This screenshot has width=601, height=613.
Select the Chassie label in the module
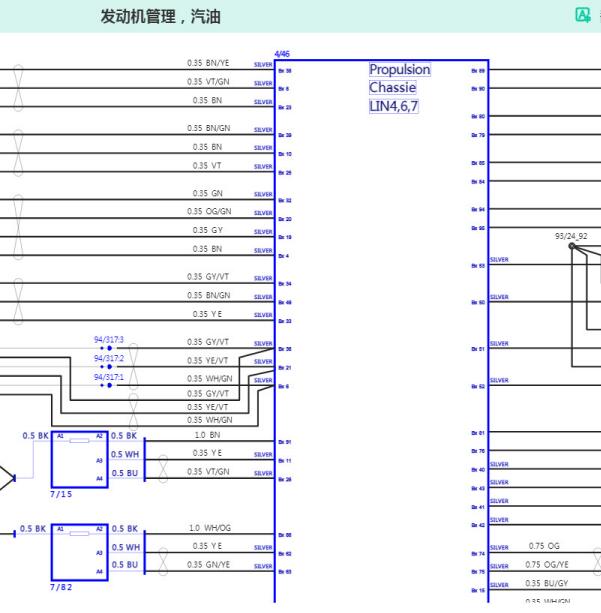393,88
